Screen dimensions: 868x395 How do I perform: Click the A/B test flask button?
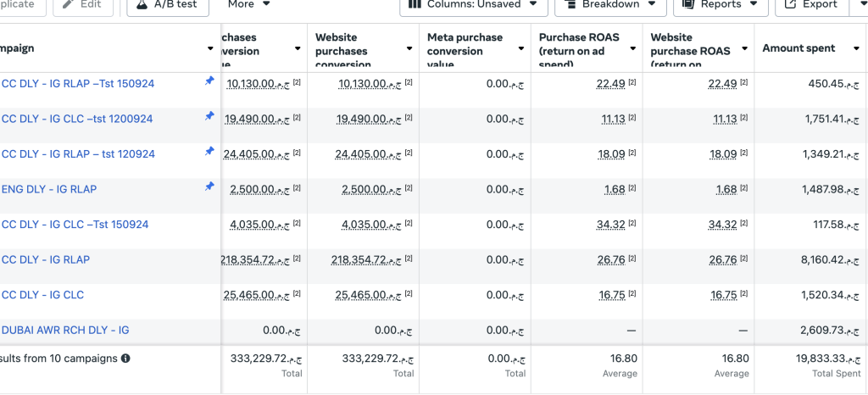point(167,4)
